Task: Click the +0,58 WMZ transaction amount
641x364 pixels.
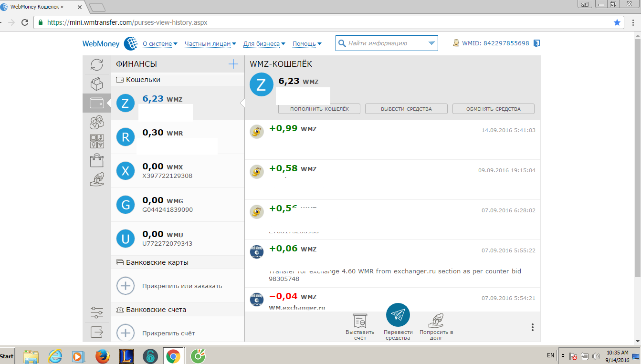Action: (293, 168)
